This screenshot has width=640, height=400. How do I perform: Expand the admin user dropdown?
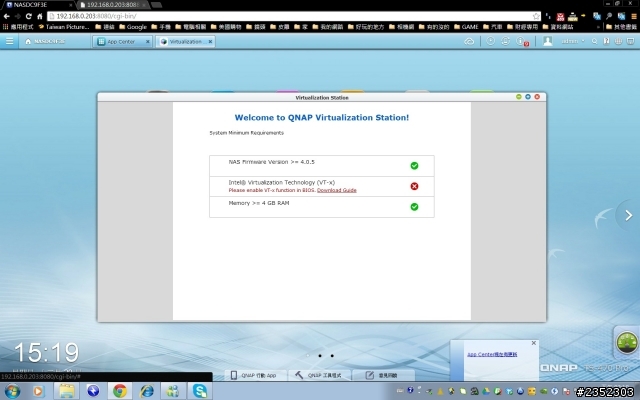(x=573, y=41)
